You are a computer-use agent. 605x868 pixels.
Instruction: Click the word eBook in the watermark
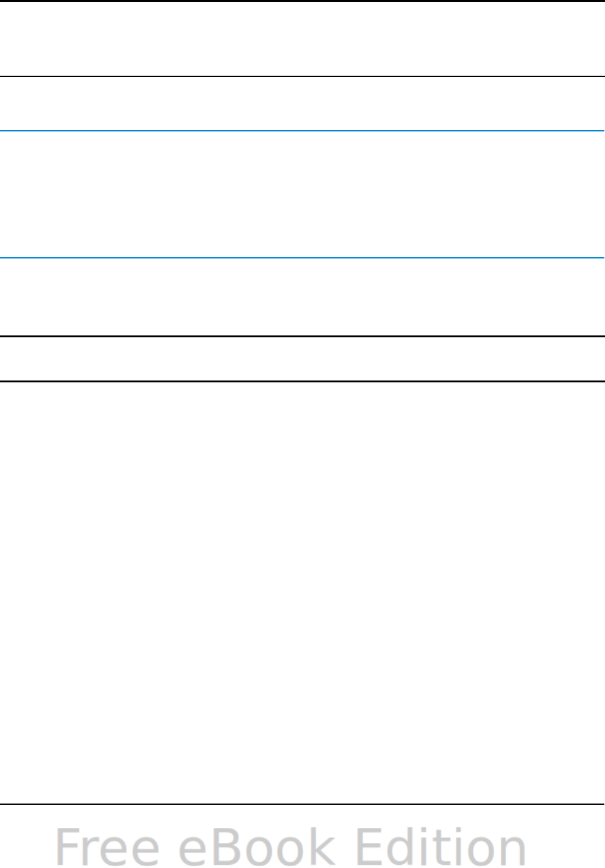(x=257, y=847)
